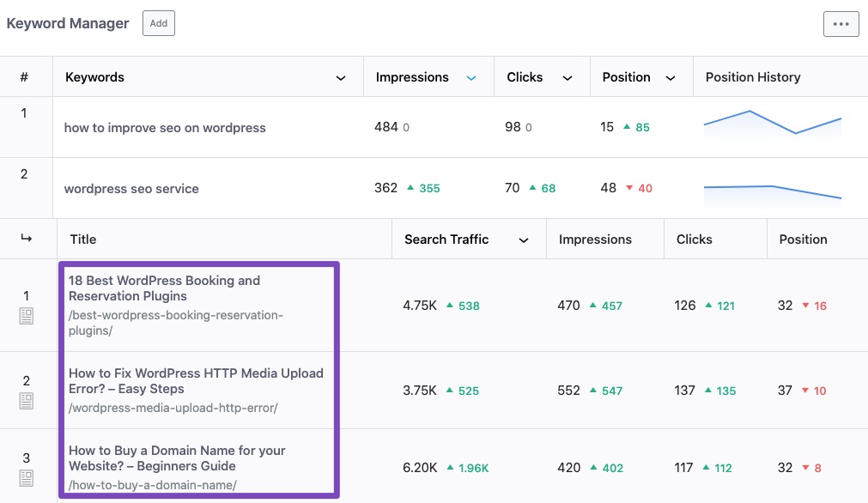Open 'How to Fix WordPress HTTP Media Upload Error' post
The image size is (868, 503).
click(196, 380)
